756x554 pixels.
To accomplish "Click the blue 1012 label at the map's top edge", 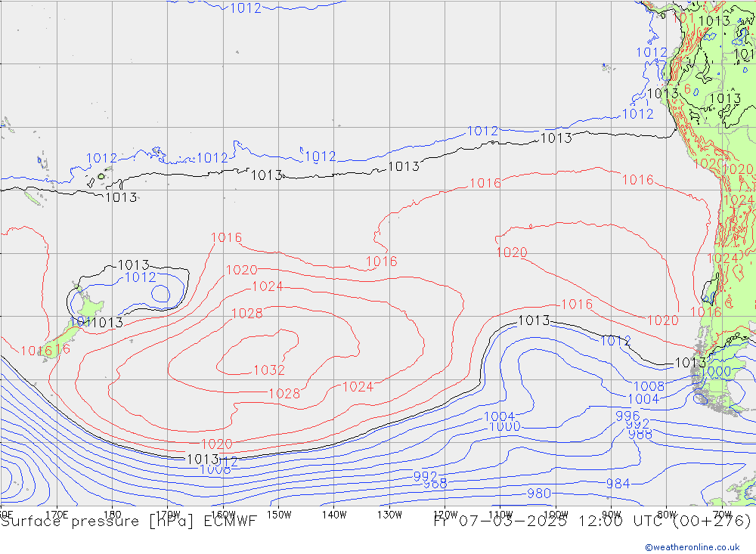I will click(x=246, y=8).
